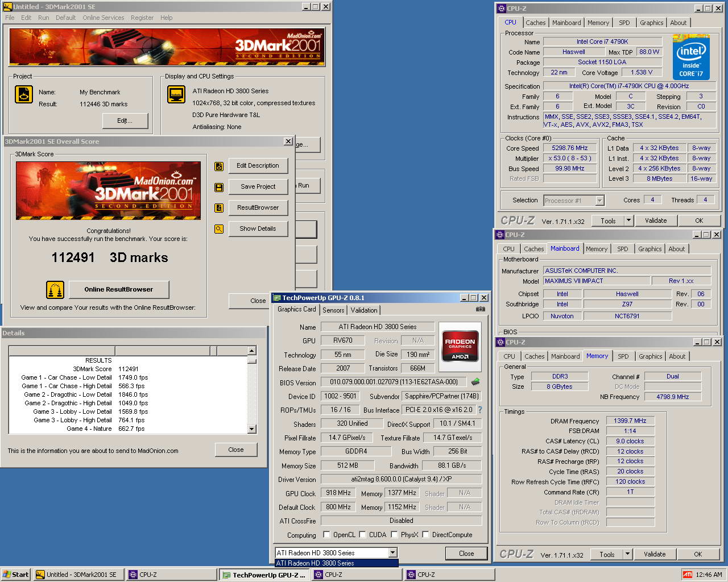This screenshot has height=582, width=728.
Task: Open SPD tab in Memory CPU-Z window
Action: pyautogui.click(x=623, y=356)
